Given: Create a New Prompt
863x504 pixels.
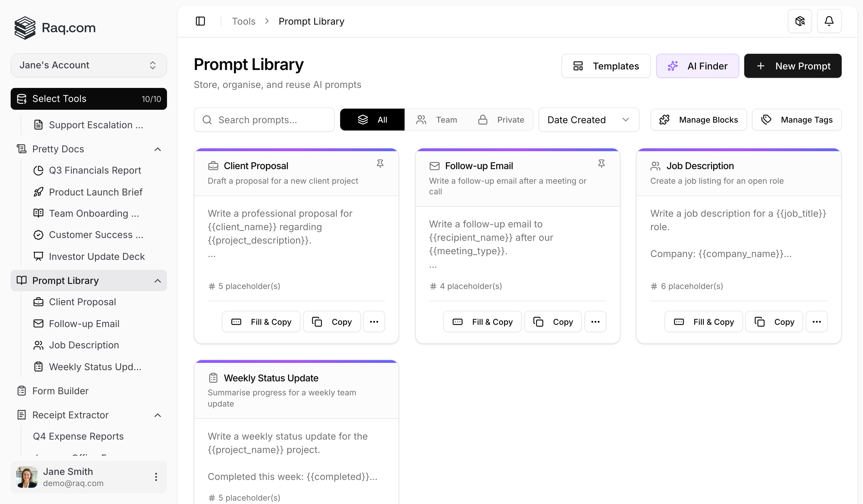Looking at the screenshot, I should coord(793,66).
